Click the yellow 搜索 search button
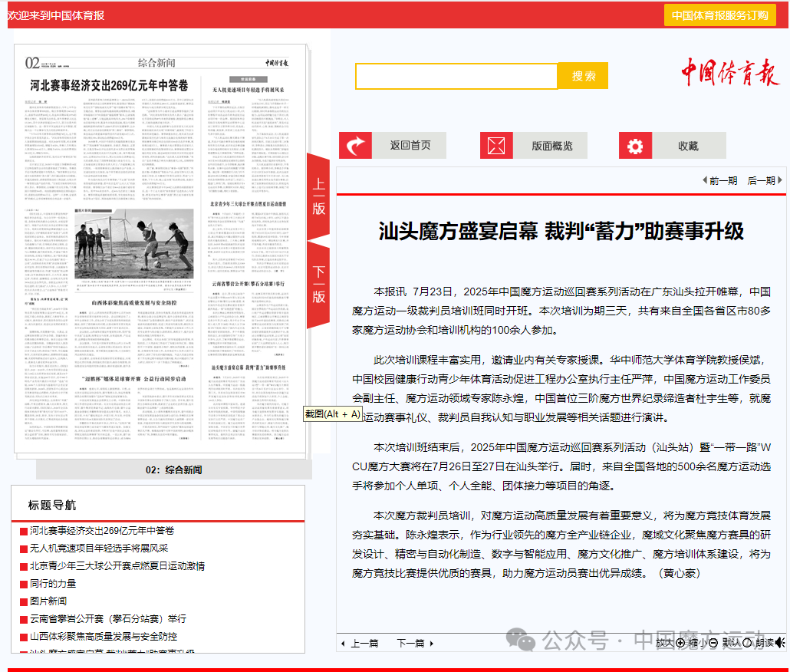 (583, 76)
